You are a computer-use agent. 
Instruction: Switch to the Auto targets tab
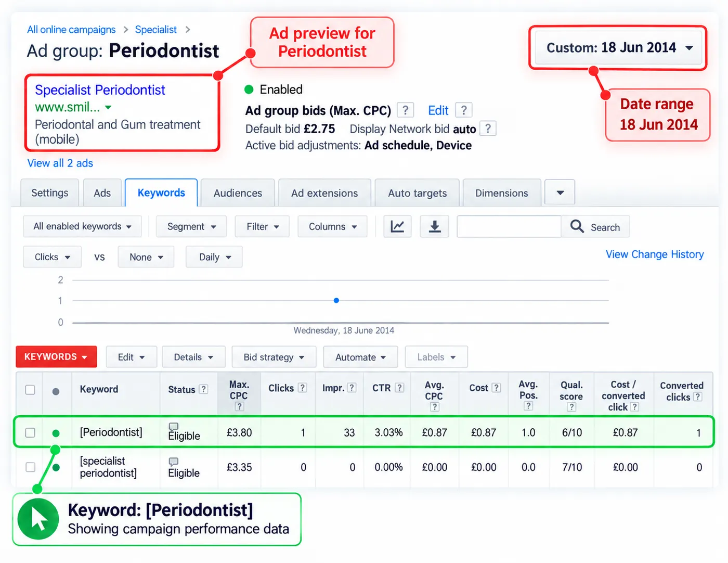pyautogui.click(x=417, y=193)
